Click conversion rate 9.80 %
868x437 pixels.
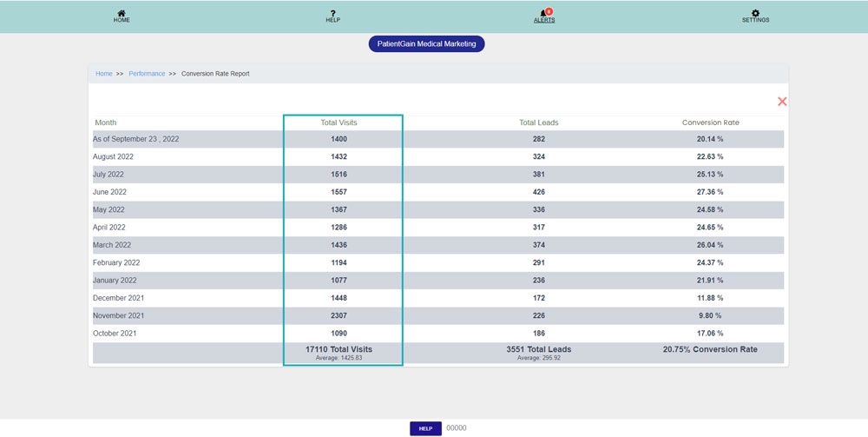click(710, 315)
